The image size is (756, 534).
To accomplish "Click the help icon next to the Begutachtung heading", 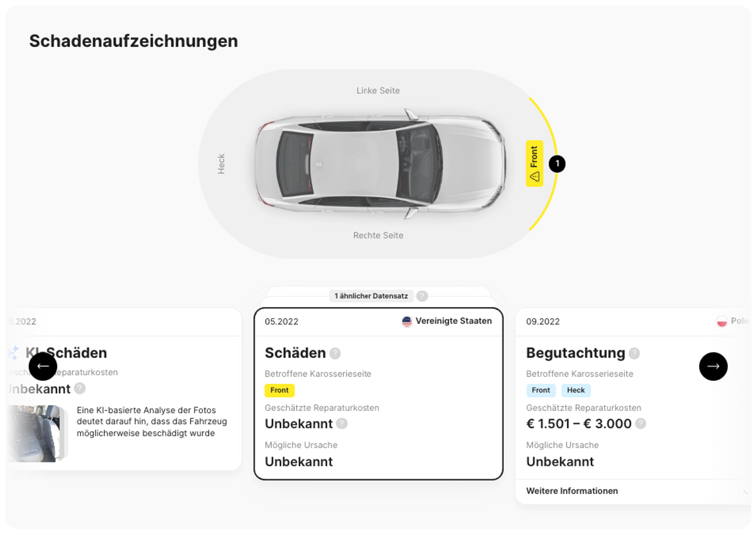I will pos(634,354).
